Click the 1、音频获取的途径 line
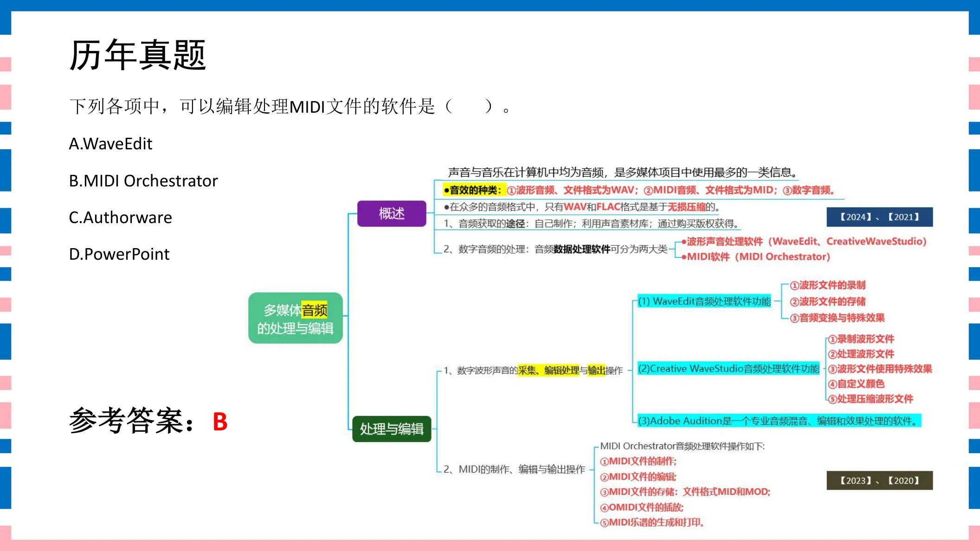This screenshot has height=551, width=980. tap(591, 224)
